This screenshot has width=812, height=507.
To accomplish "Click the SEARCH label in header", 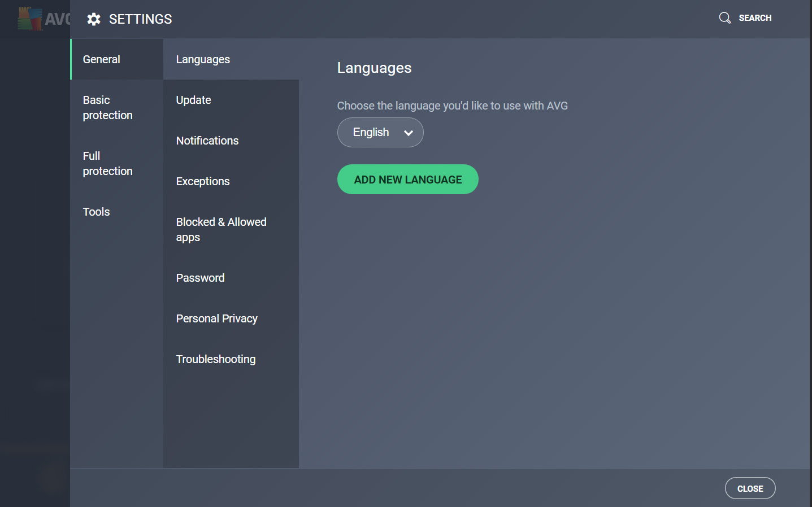I will tap(755, 18).
